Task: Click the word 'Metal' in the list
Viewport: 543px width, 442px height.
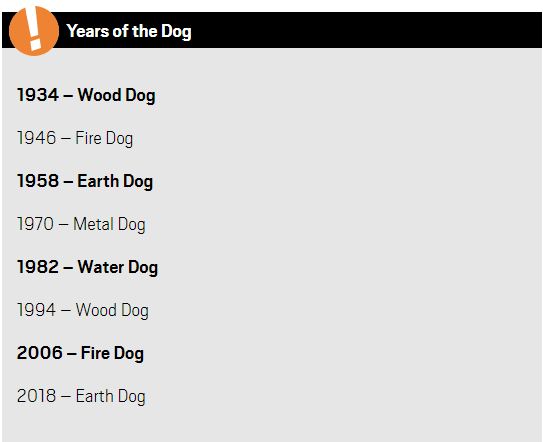Action: 94,224
